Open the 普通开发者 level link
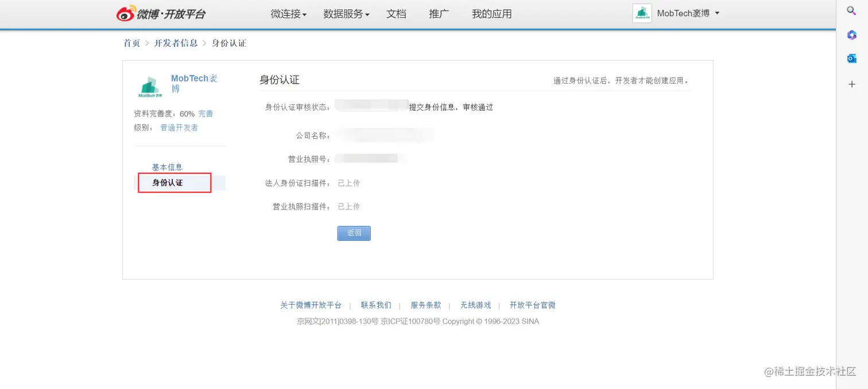Viewport: 868px width, 389px height. point(179,127)
